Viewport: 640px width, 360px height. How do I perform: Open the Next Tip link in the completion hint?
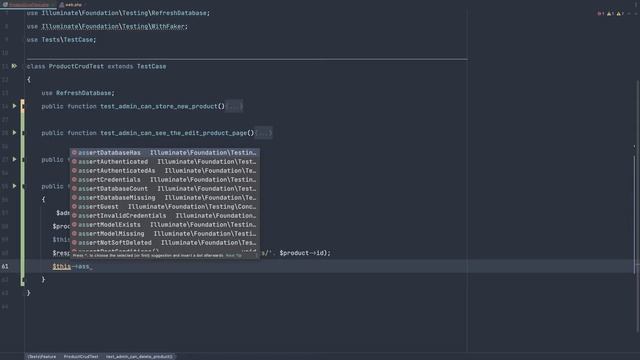tap(233, 256)
